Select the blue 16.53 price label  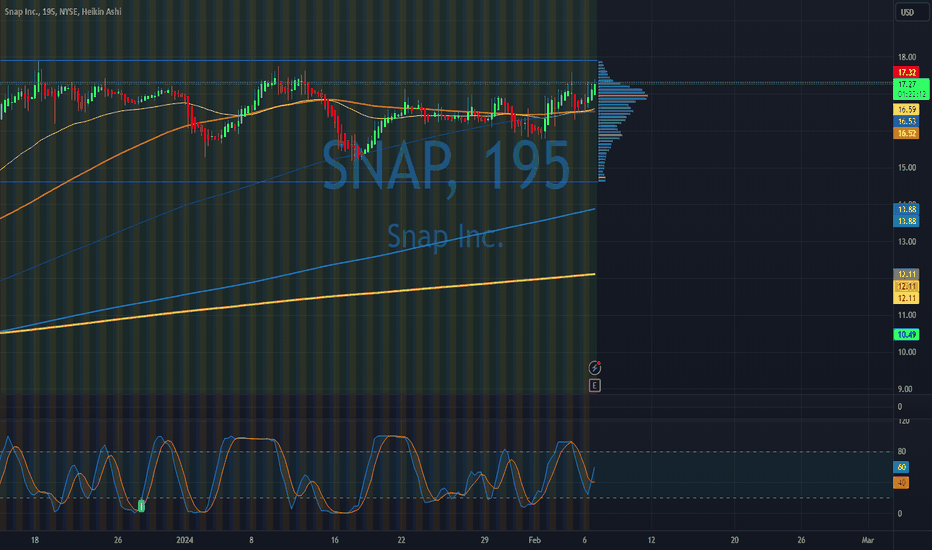tap(906, 121)
